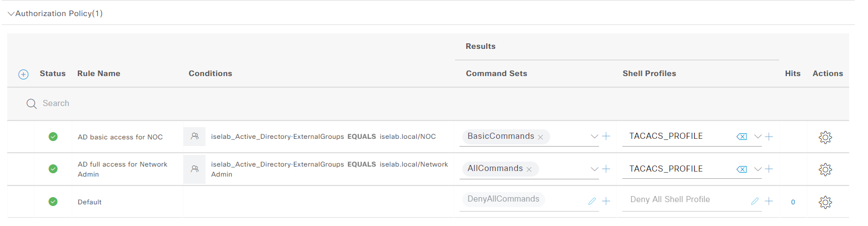The image size is (868, 226).
Task: Toggle status of Default rule
Action: pos(53,202)
